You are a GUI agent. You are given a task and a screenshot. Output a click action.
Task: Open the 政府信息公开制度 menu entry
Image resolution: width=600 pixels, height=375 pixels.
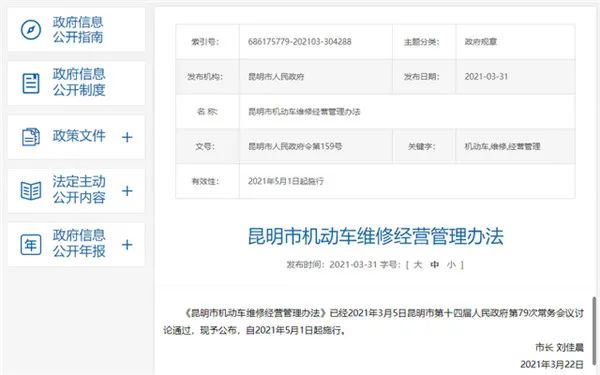coord(76,83)
